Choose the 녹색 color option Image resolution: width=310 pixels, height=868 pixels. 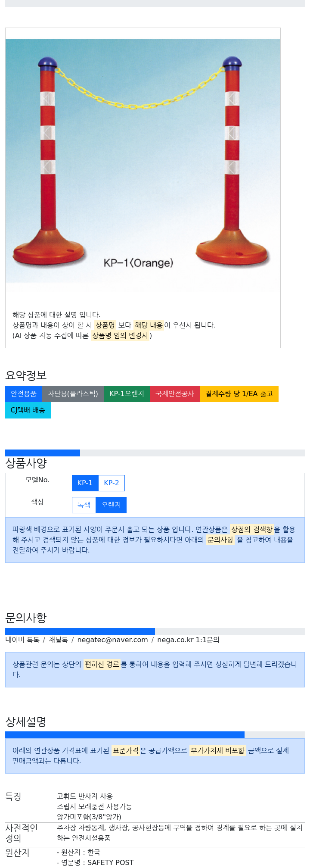[84, 505]
